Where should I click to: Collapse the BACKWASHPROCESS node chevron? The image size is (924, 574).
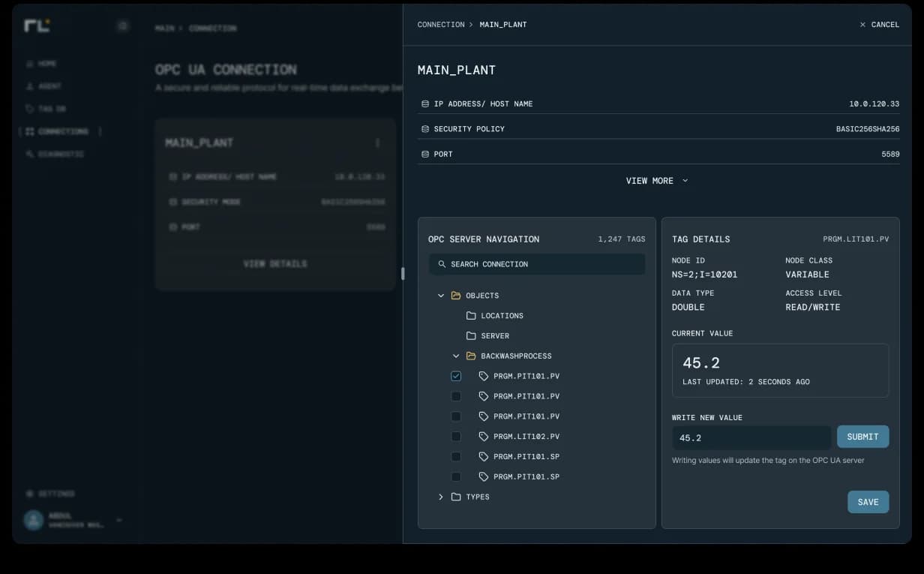coord(456,356)
